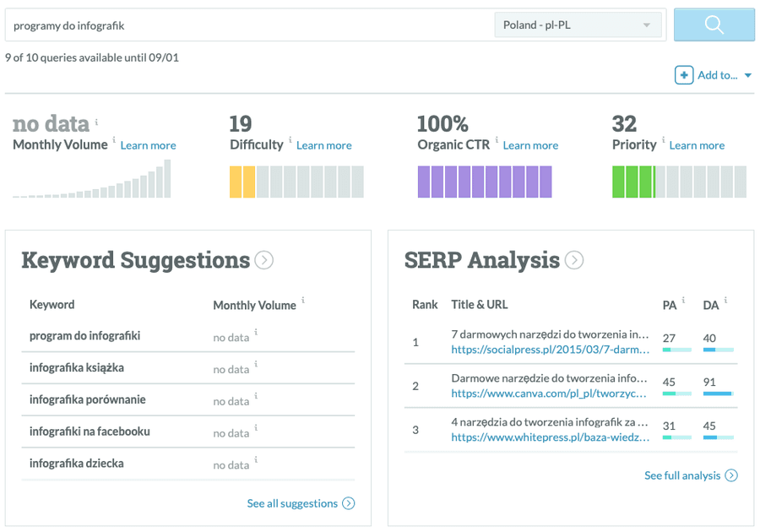Screen dimensions: 760x532
Task: Click info icon beside DA column header
Action: pos(725,300)
